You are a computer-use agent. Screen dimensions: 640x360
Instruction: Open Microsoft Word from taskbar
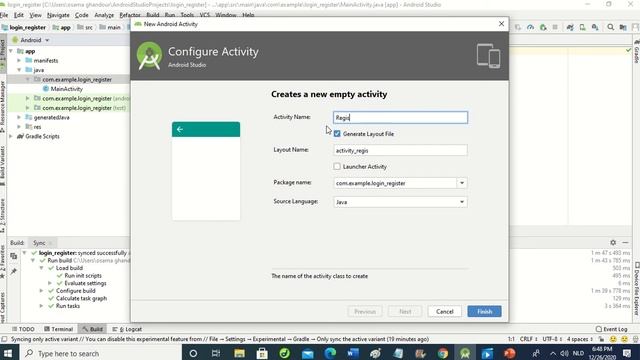click(x=353, y=353)
